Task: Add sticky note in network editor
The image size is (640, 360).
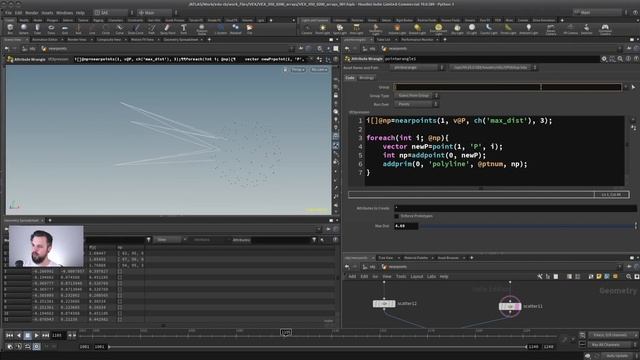Action: (599, 276)
